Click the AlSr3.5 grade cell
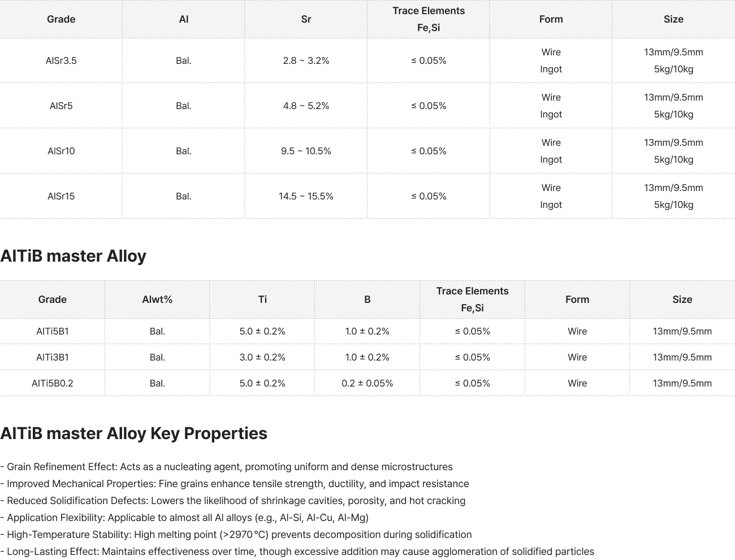The image size is (735, 560). (x=61, y=60)
